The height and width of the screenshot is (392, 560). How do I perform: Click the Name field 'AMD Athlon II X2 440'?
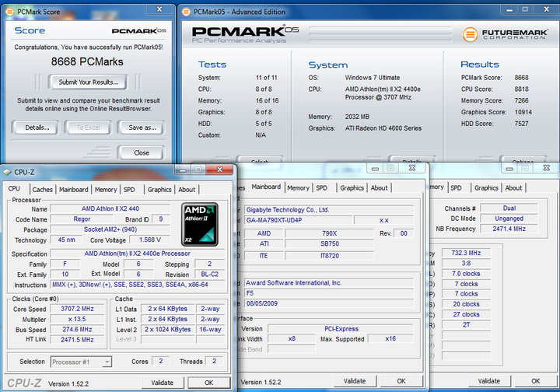(x=110, y=208)
